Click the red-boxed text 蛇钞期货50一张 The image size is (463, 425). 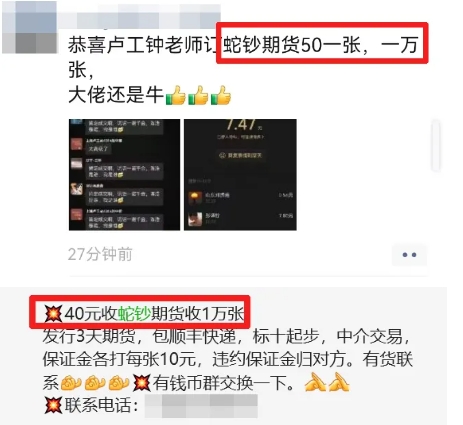[292, 45]
